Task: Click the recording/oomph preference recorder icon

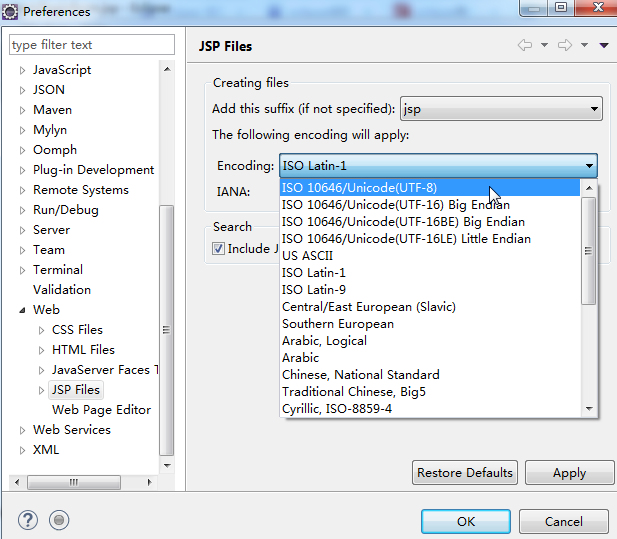Action: click(x=59, y=520)
